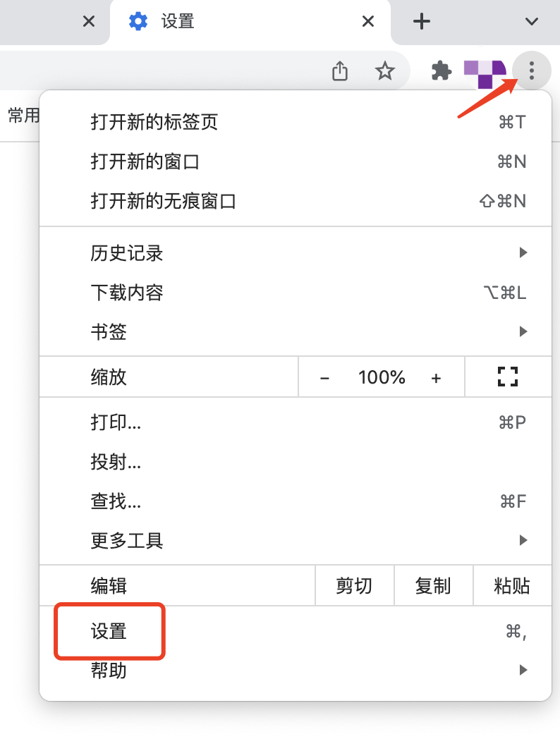Image resolution: width=560 pixels, height=739 pixels.
Task: Click the share page icon
Action: point(340,71)
